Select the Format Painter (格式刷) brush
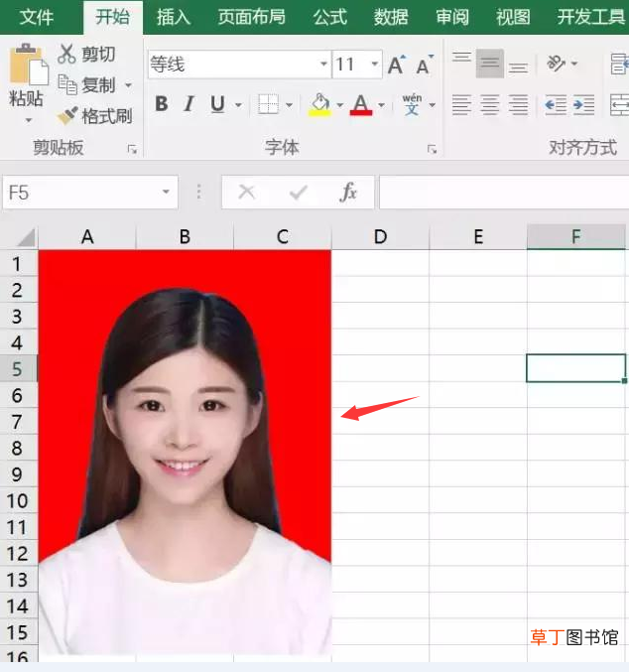The width and height of the screenshot is (629, 672). click(67, 116)
